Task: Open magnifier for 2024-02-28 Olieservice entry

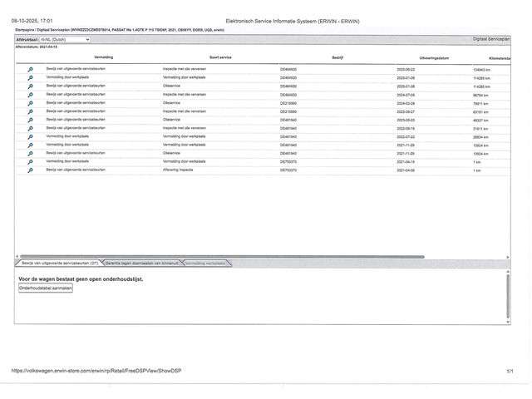Action: (31, 103)
